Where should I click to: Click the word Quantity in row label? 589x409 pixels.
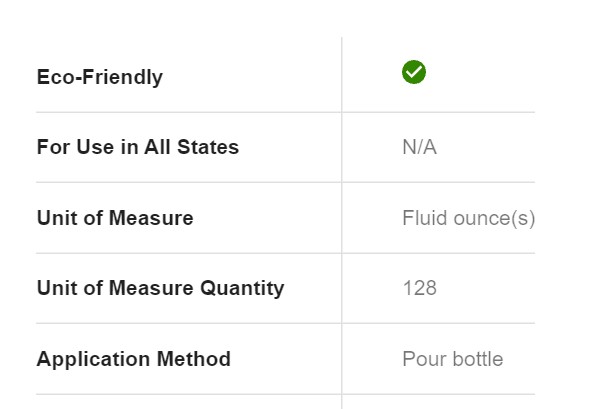242,288
